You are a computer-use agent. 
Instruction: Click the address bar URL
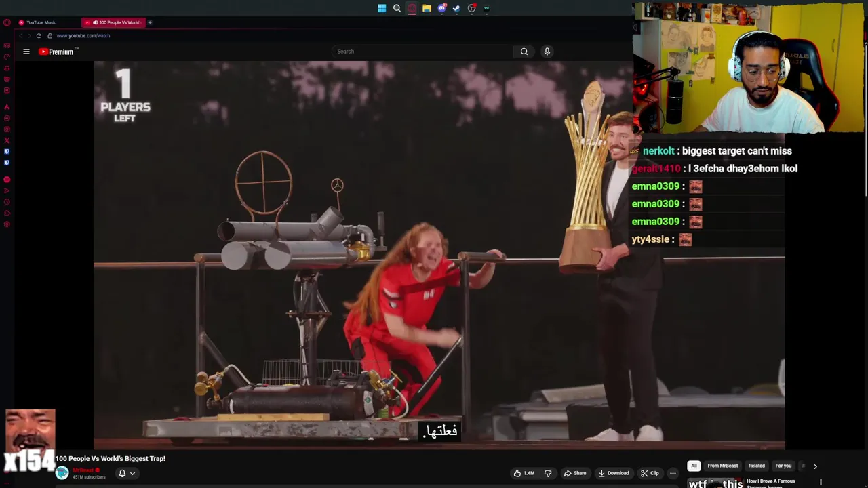coord(83,35)
